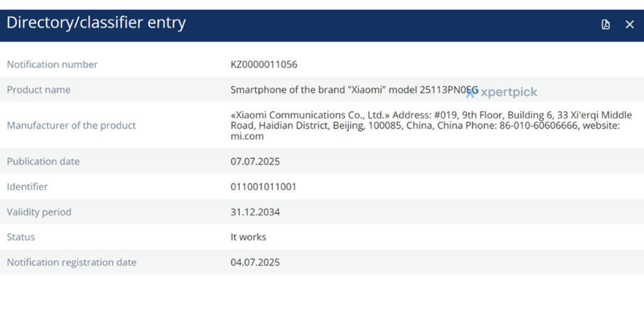The width and height of the screenshot is (644, 319).
Task: Select the identifier value 011001011001
Action: (x=263, y=187)
